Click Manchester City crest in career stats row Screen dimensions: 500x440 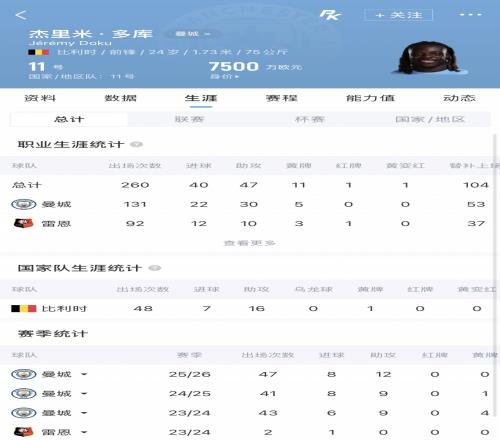(24, 204)
